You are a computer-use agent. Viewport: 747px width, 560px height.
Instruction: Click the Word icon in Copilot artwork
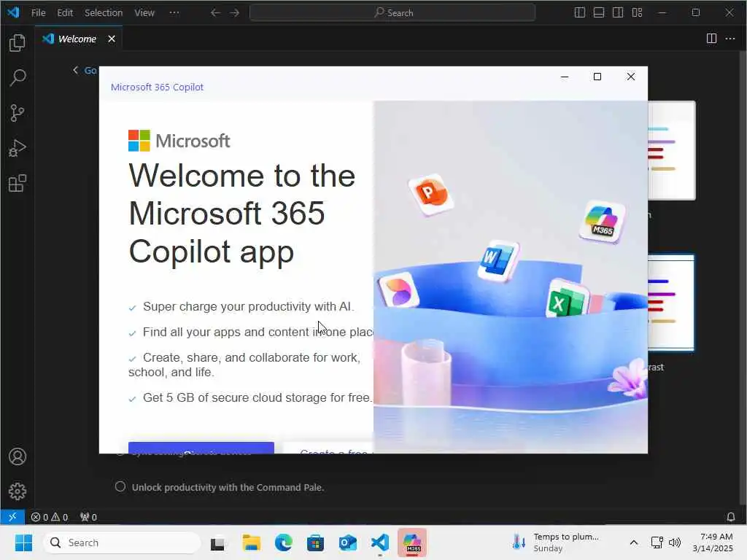coord(498,260)
